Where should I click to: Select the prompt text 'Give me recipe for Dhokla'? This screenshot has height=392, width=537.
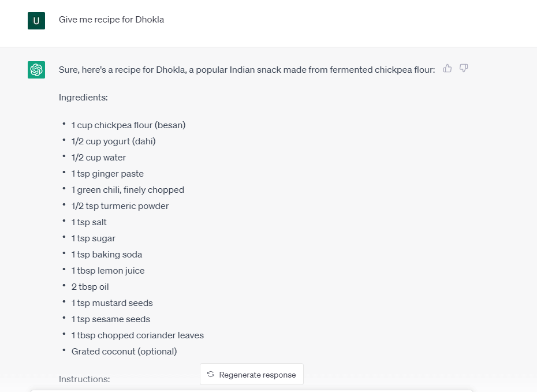point(111,19)
